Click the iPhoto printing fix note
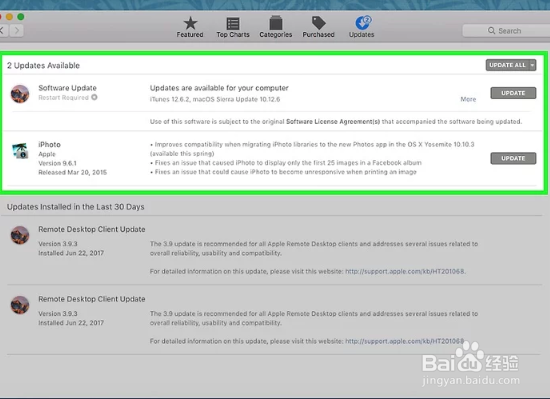This screenshot has height=399, width=550. click(283, 172)
